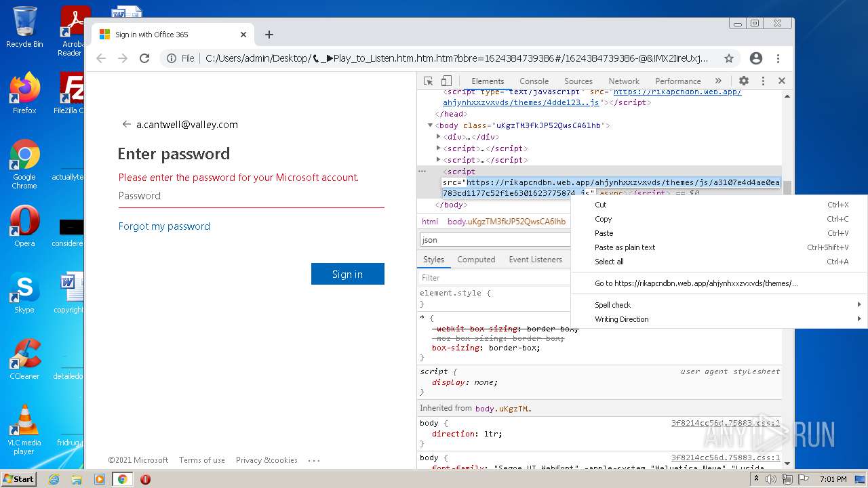Click the body.uKgzTM3fkJP52QwsCA6lhb breadcrumb
This screenshot has width=868, height=488.
507,222
